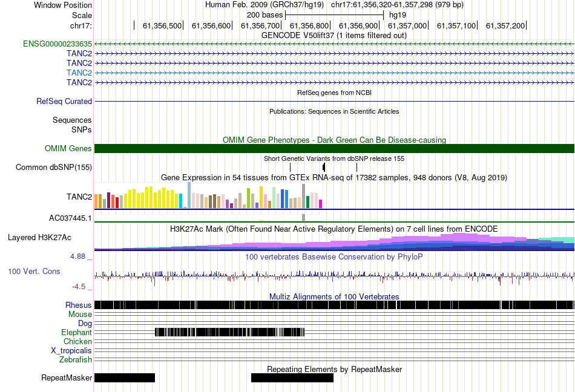Click the Rhesus black alignment bar
Viewport: 575px width, 392px height.
tap(335, 305)
